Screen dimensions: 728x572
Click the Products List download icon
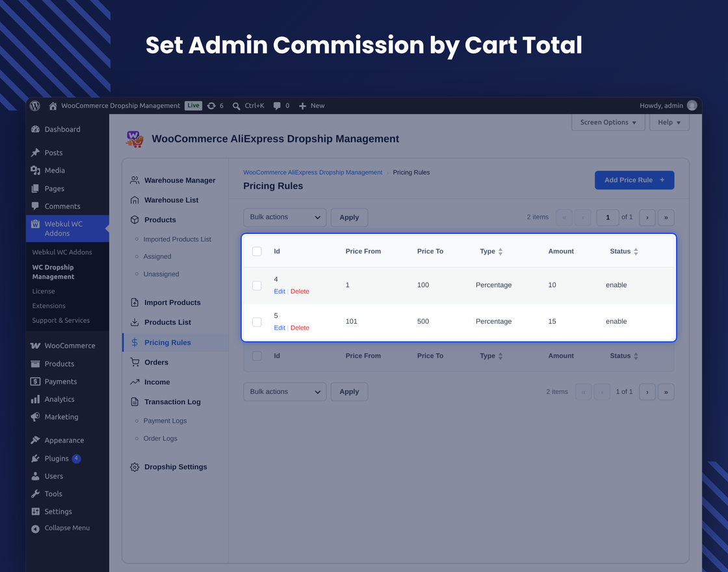[x=135, y=322]
